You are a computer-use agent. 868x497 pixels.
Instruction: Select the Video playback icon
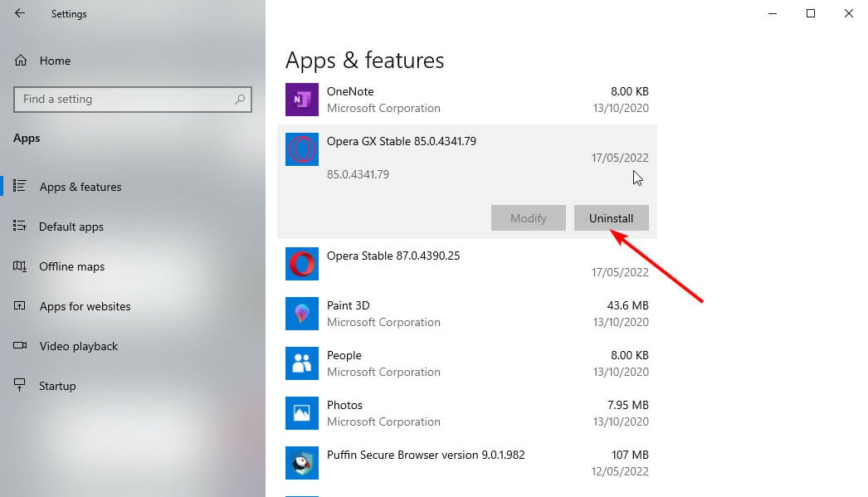[x=19, y=345]
